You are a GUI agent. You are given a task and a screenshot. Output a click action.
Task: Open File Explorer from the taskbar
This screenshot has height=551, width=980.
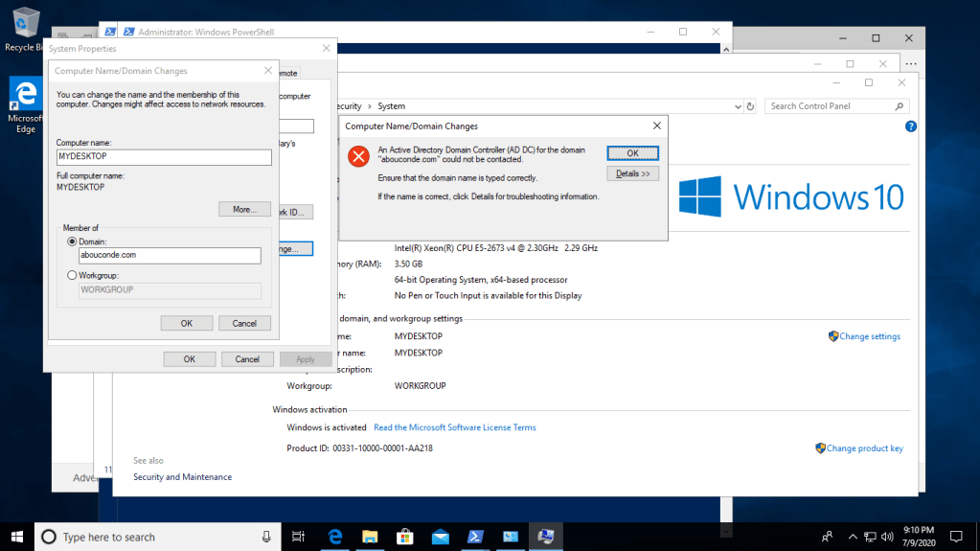click(x=370, y=537)
